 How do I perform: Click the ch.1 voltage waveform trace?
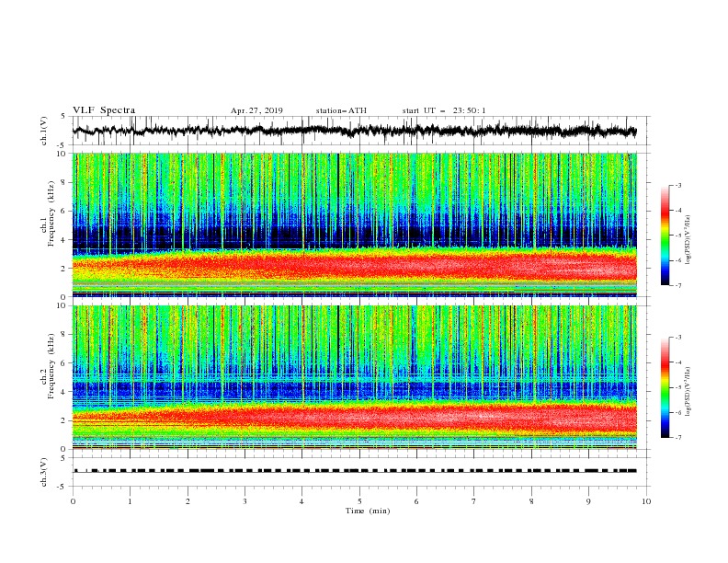tap(354, 131)
